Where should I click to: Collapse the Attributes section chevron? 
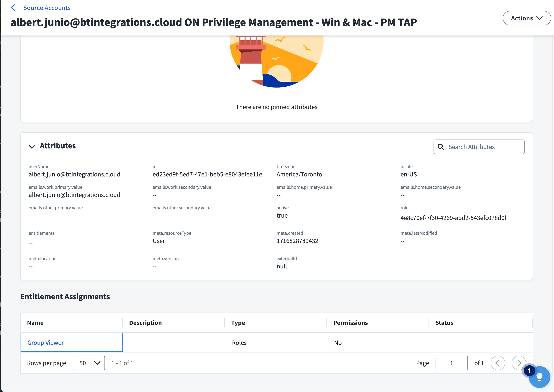(32, 146)
